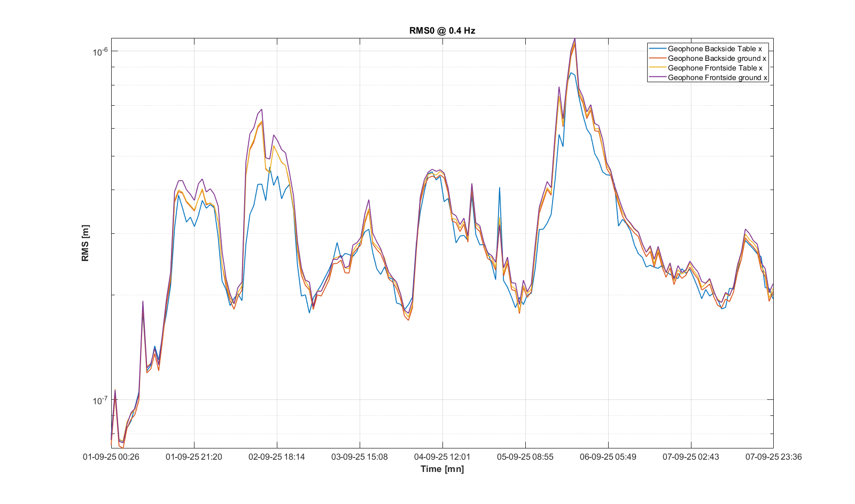This screenshot has height=504, width=855.
Task: Click x-axis tick label 04-09-25 12:01
Action: click(442, 457)
